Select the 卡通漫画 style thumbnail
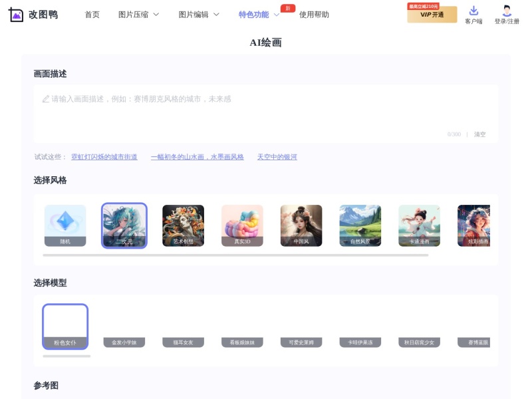Image resolution: width=532 pixels, height=399 pixels. (420, 225)
